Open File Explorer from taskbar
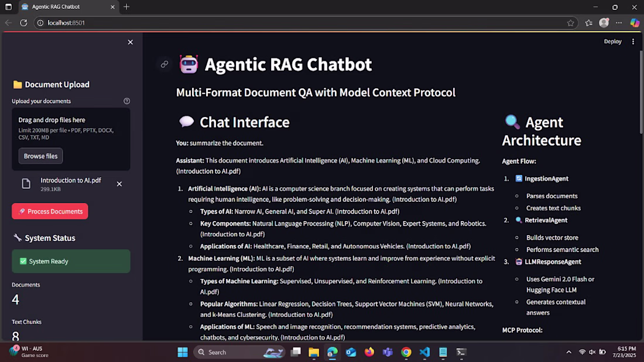 pyautogui.click(x=314, y=352)
